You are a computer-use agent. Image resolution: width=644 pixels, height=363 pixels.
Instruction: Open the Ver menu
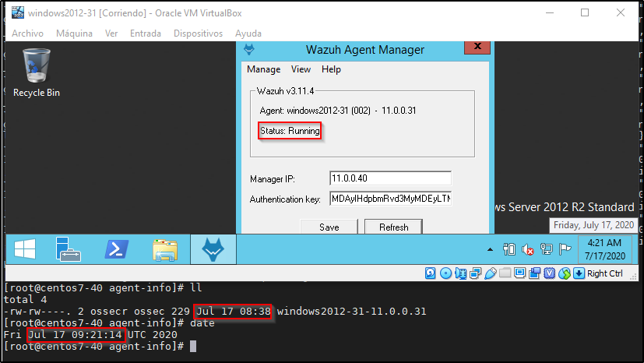111,33
